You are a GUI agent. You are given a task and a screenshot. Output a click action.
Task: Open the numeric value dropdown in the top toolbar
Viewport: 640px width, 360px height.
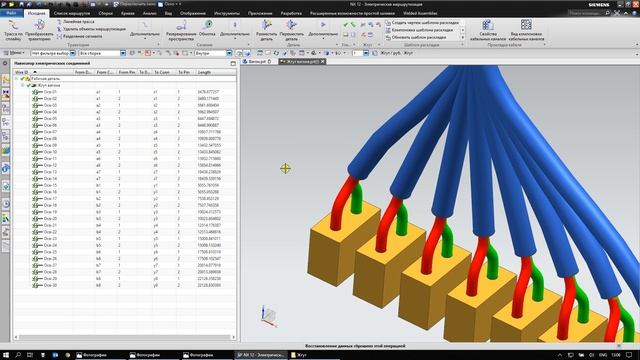coord(366,53)
